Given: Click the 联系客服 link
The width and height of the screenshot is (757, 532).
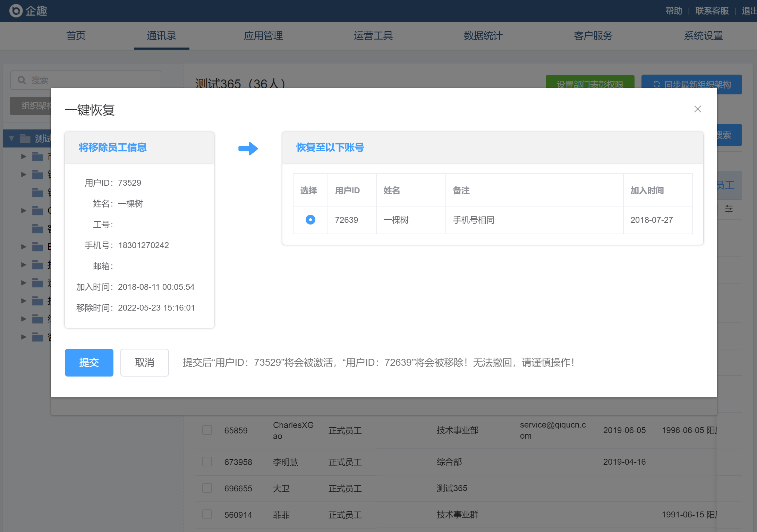Looking at the screenshot, I should 712,11.
